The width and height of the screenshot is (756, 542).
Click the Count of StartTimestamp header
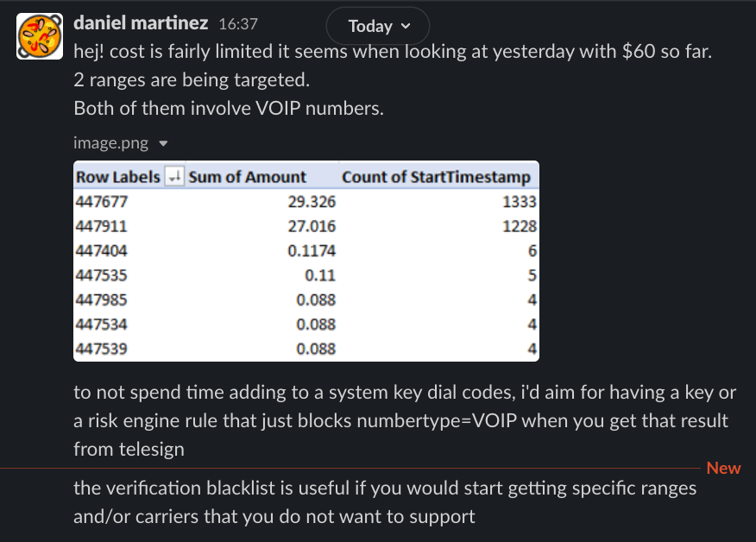click(x=438, y=176)
